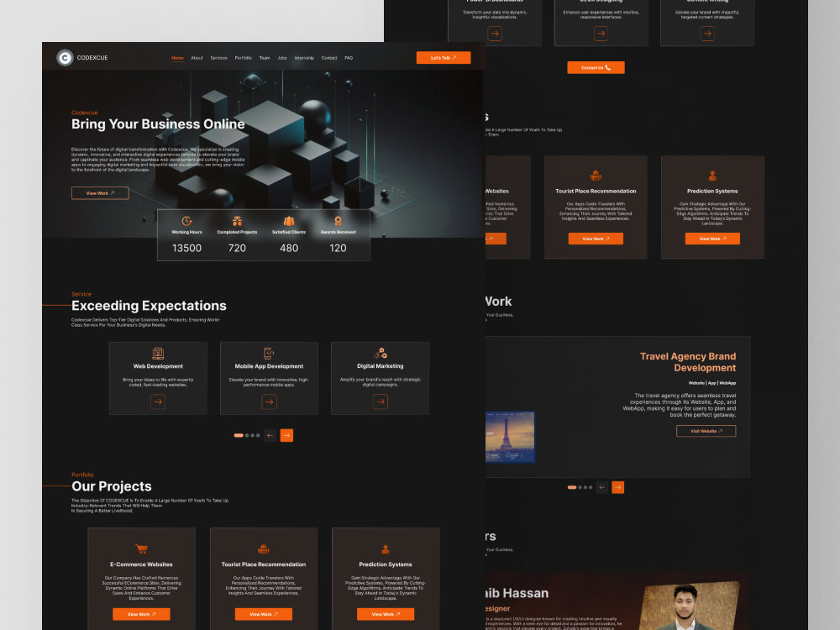Click the Let's Talk button

point(444,57)
